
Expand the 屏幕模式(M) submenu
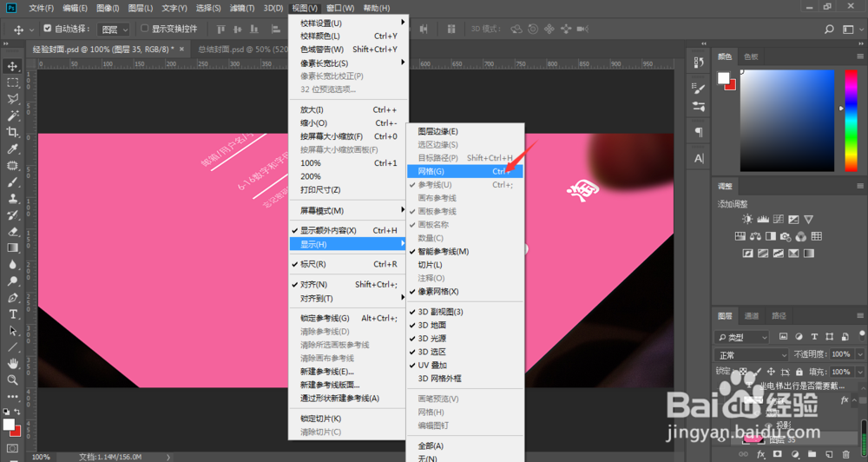[348, 210]
